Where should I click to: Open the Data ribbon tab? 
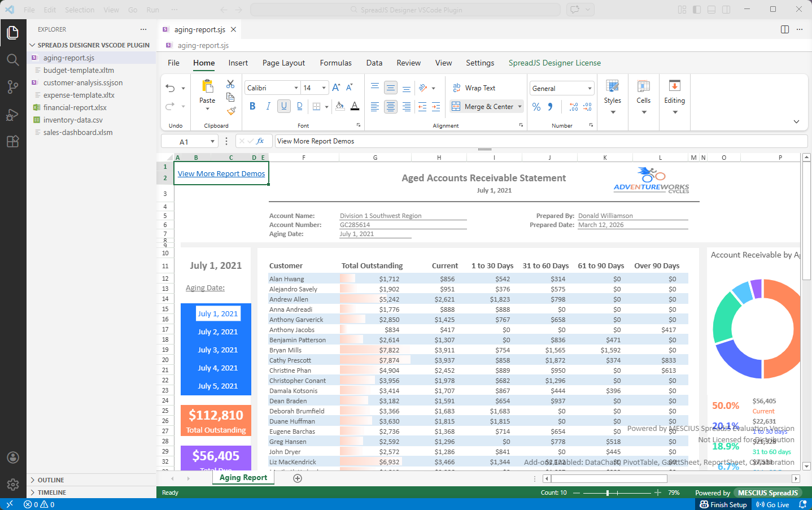coord(374,63)
